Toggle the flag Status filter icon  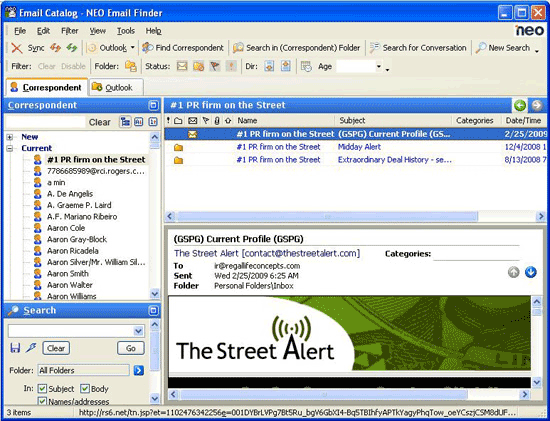[215, 66]
